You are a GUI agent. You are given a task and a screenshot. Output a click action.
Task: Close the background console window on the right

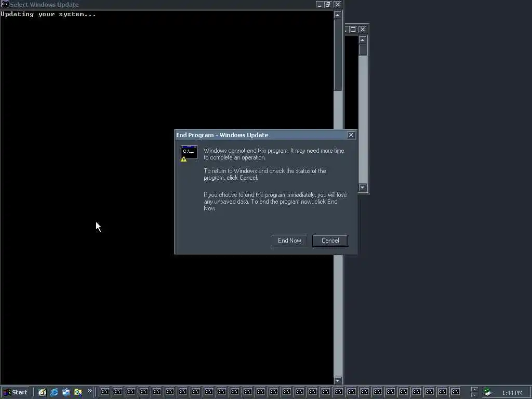point(363,30)
